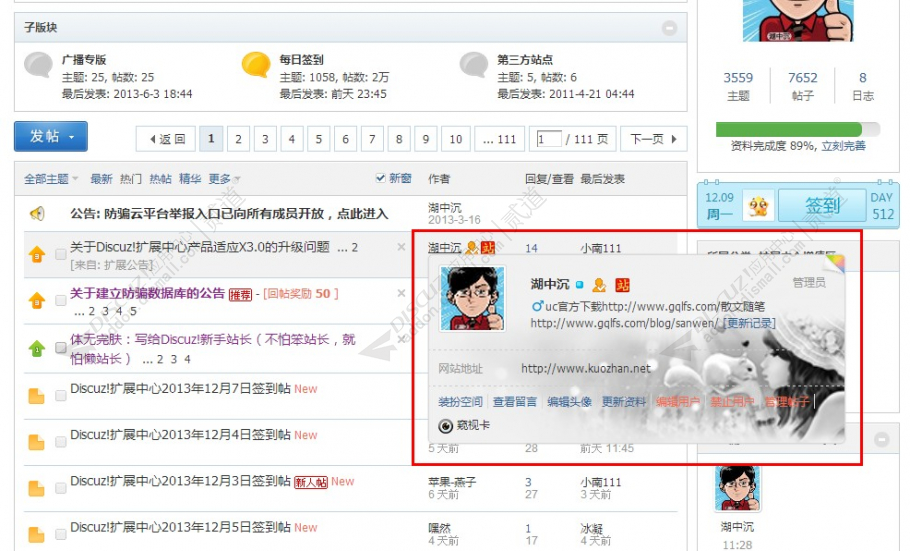Click the red 站 badge icon in popup
This screenshot has width=910, height=551.
tap(622, 285)
